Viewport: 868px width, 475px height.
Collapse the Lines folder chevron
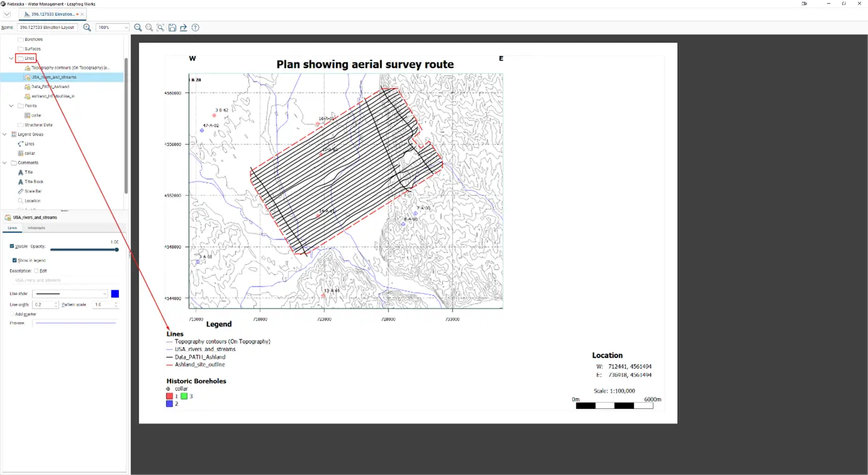[11, 58]
